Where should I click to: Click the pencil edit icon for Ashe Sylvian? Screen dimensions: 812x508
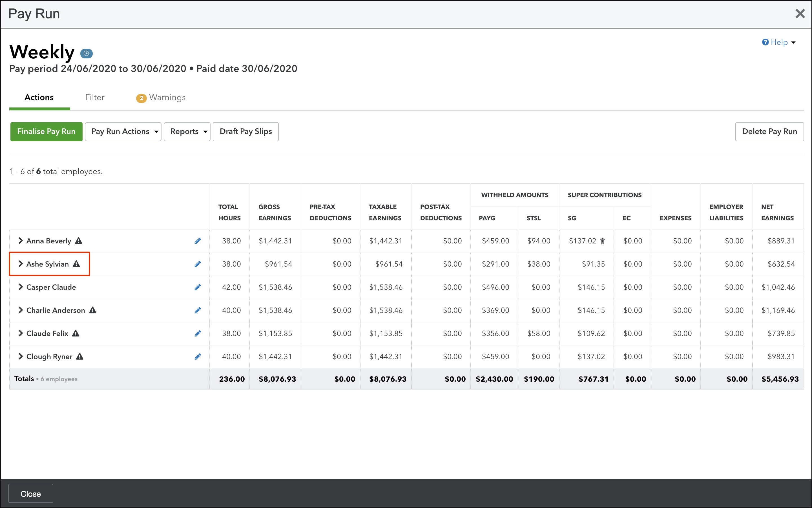pyautogui.click(x=198, y=264)
